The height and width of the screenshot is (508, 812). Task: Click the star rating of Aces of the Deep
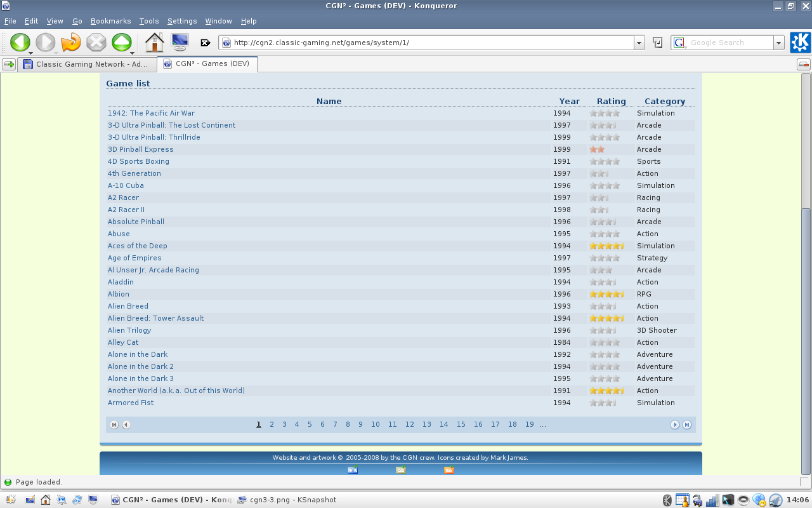(606, 246)
